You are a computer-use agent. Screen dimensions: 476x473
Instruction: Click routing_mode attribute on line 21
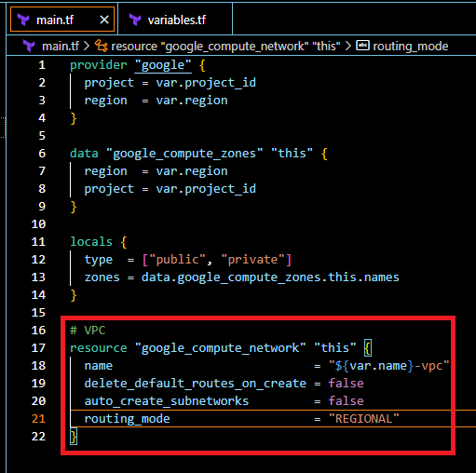[x=127, y=419]
